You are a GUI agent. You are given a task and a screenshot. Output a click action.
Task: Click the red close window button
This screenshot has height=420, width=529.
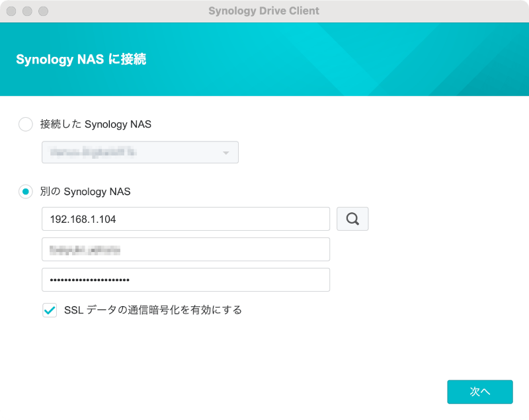coord(11,11)
